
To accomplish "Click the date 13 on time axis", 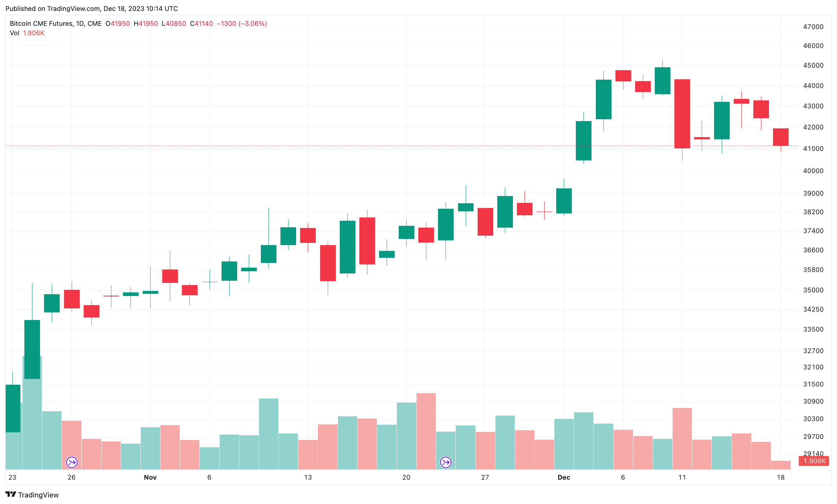I will coord(308,477).
